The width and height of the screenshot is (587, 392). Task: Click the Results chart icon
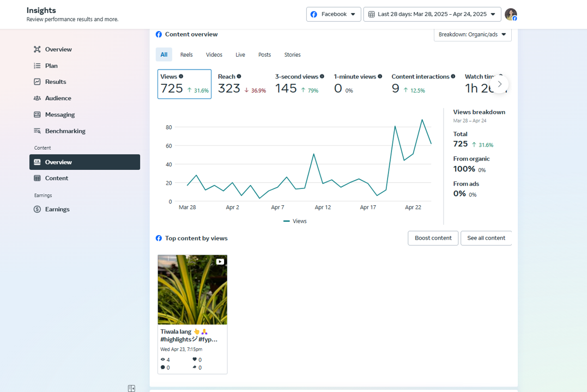(x=37, y=82)
